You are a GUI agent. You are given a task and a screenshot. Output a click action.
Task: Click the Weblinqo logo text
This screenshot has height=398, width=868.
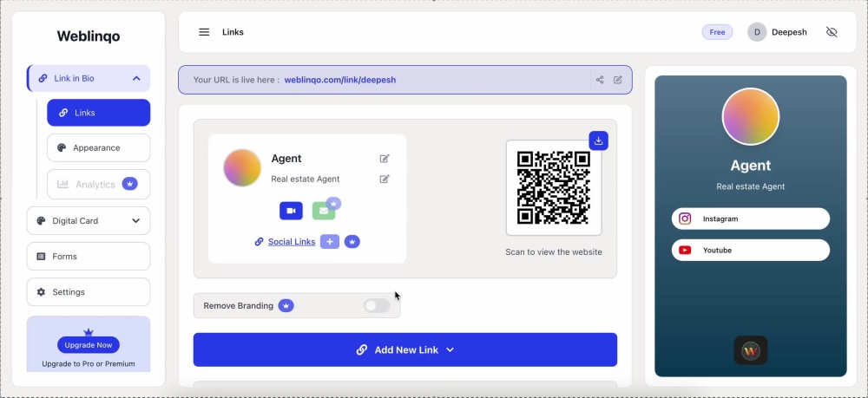[89, 36]
